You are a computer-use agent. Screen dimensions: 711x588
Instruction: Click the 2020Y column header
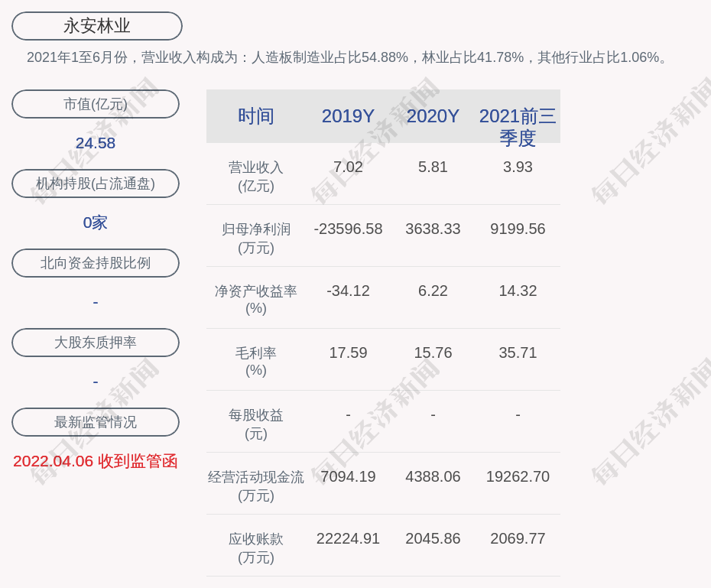(433, 116)
